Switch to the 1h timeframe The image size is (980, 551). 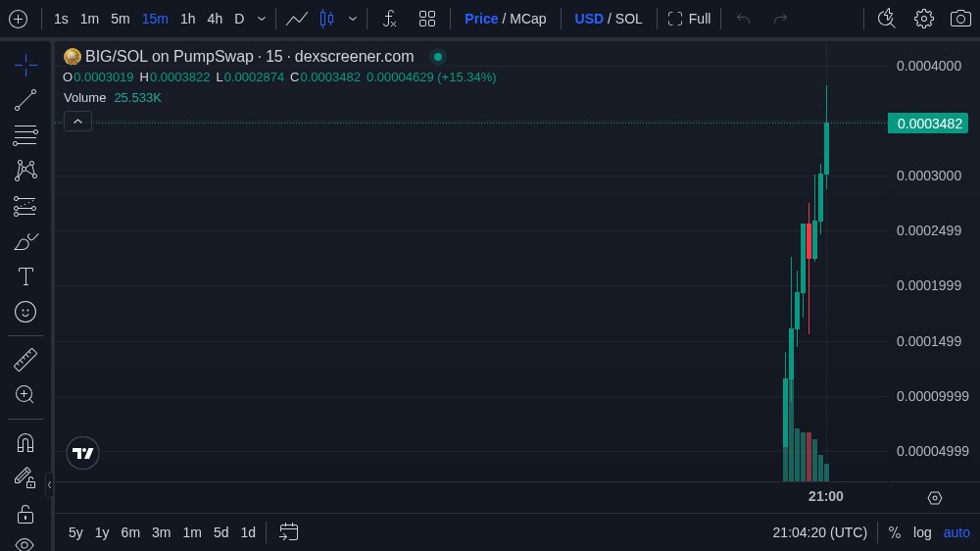pos(187,19)
